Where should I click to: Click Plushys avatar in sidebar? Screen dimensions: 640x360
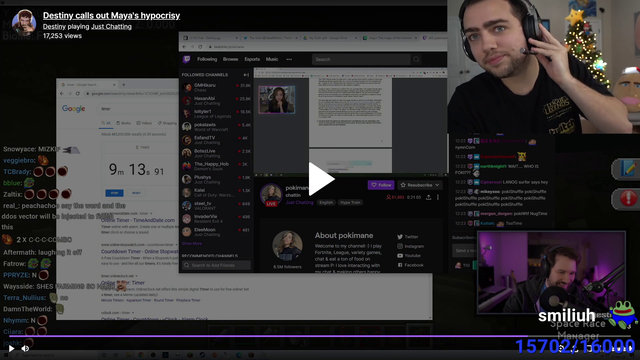187,179
